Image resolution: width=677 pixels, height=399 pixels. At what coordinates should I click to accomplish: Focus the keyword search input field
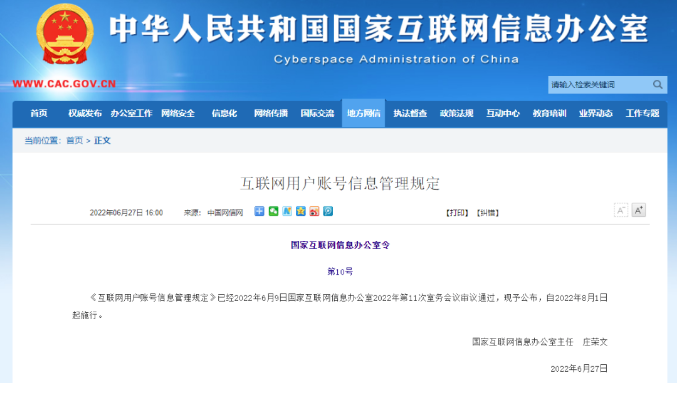pyautogui.click(x=600, y=85)
